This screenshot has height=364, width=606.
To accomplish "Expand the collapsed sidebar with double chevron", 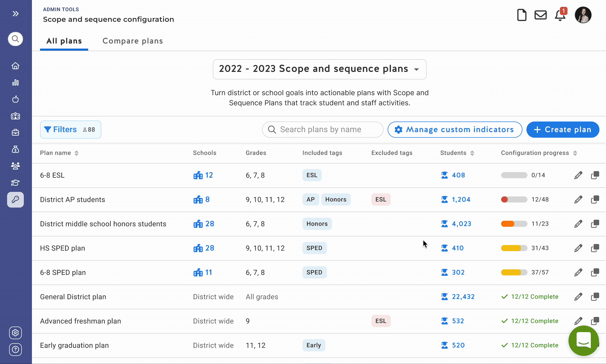I will click(15, 14).
